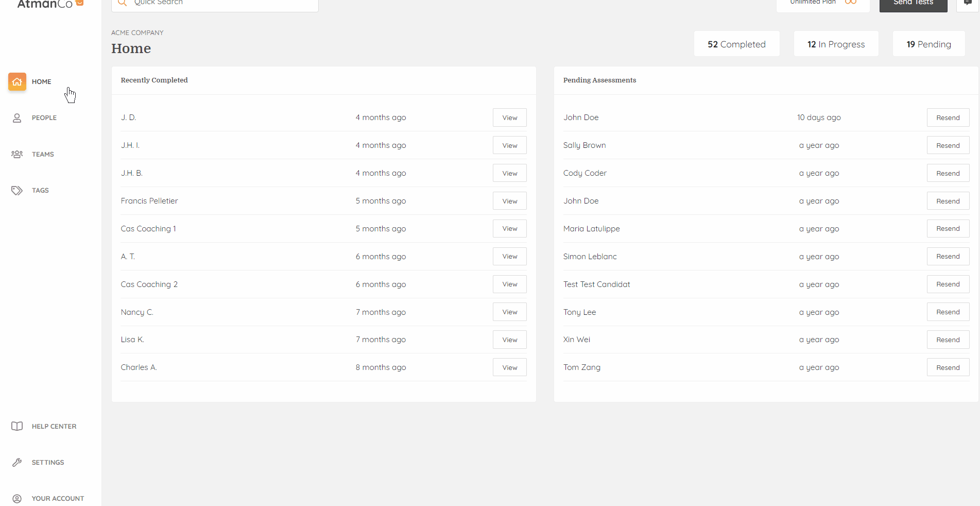Click the "10 days ago" timestamp
Viewport: 980px width, 506px height.
point(819,117)
